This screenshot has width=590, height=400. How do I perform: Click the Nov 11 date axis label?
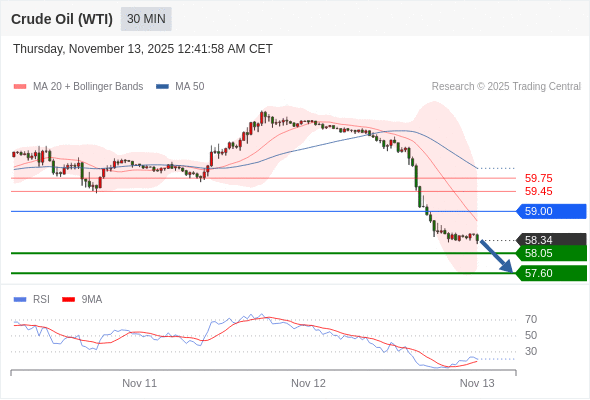[x=140, y=383]
